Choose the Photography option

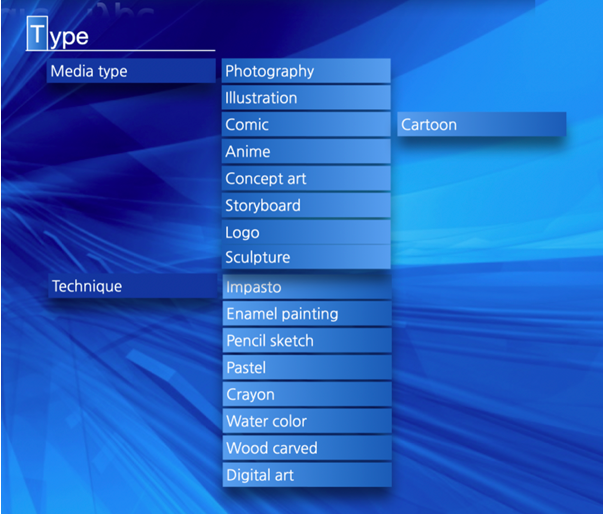click(x=306, y=71)
